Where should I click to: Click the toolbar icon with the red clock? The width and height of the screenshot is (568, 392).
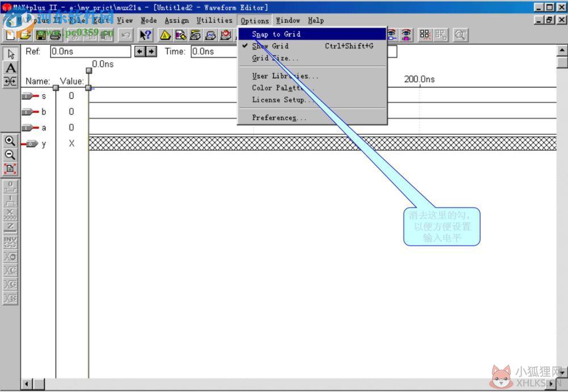(225, 35)
